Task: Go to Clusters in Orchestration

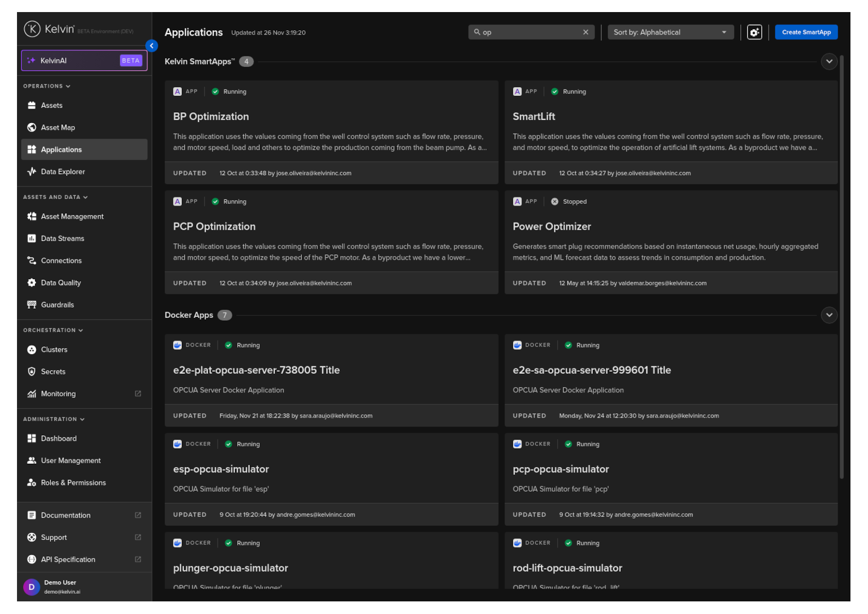Action: coord(54,350)
